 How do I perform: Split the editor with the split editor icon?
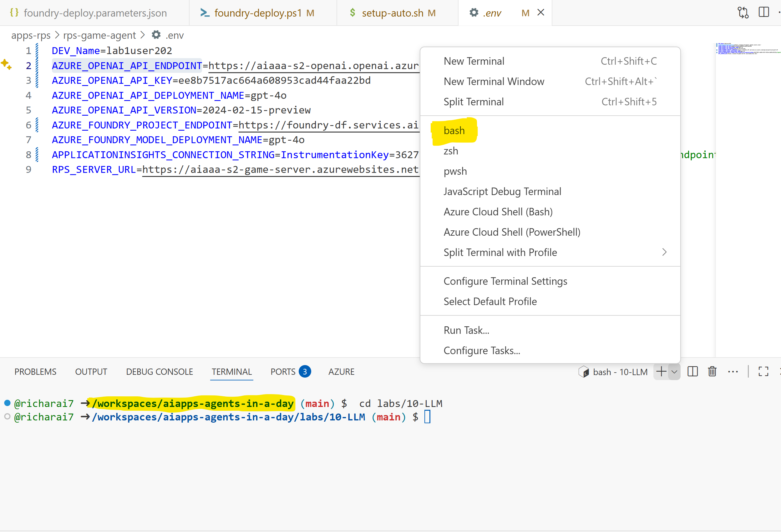(x=763, y=13)
